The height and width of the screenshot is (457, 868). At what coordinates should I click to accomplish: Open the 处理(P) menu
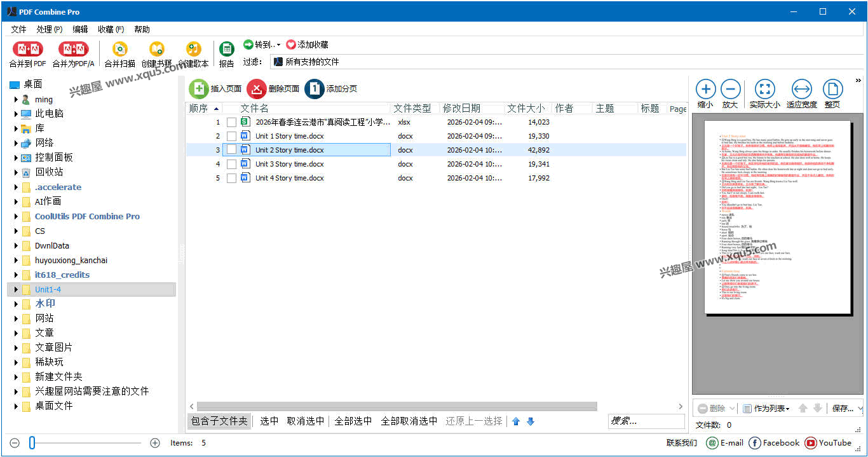tap(50, 29)
